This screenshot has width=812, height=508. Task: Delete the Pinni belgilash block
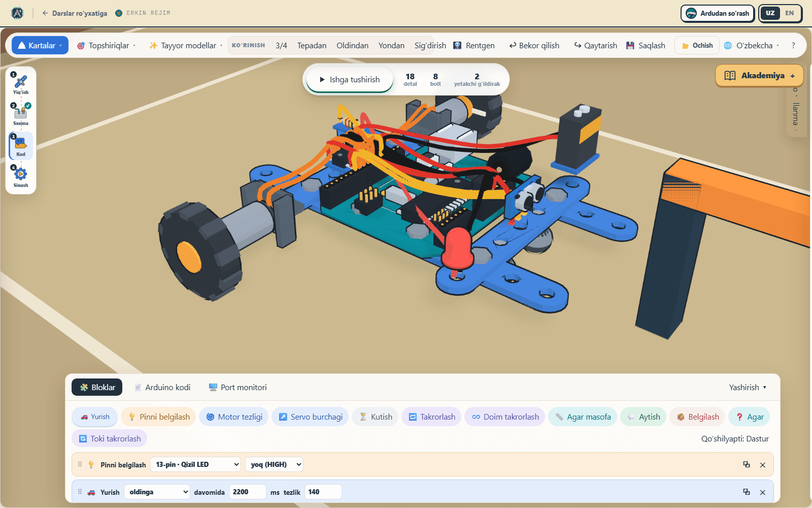coord(762,465)
